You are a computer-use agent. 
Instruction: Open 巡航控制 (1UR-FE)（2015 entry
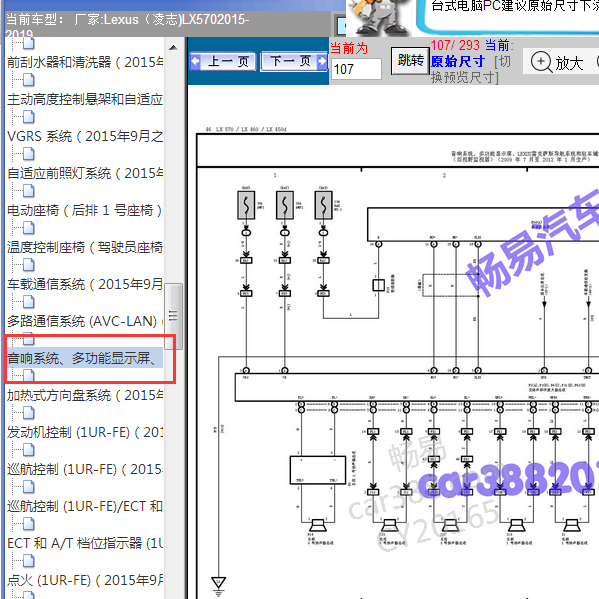point(85,469)
